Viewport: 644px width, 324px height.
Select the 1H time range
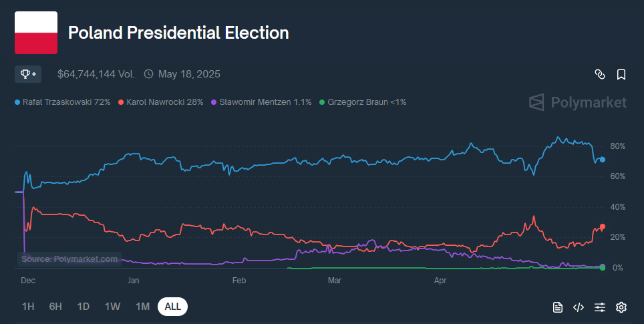[28, 307]
